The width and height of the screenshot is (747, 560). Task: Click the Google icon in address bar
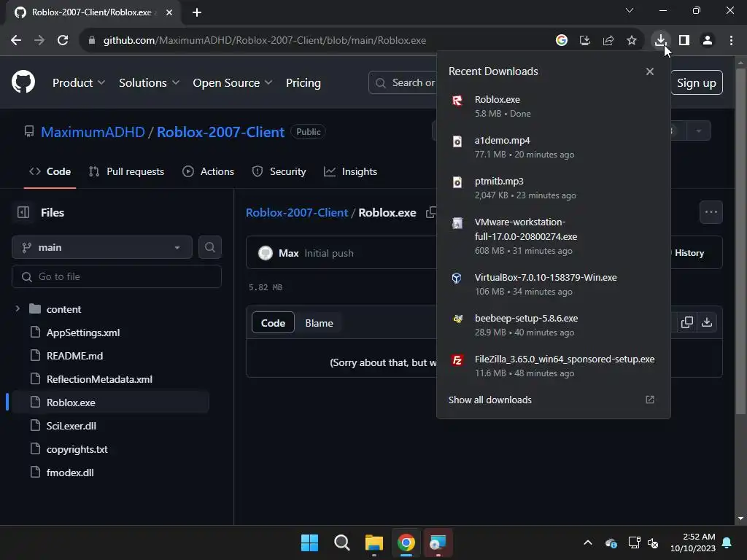pyautogui.click(x=561, y=40)
